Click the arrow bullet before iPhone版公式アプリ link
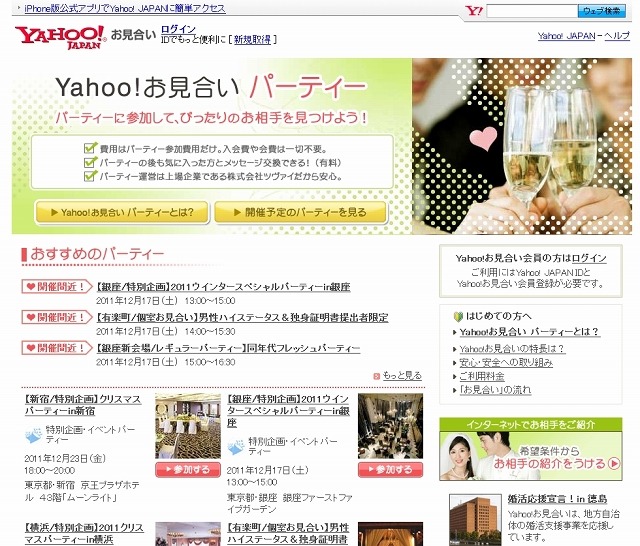Screen dimensions: 640x546 point(19,8)
